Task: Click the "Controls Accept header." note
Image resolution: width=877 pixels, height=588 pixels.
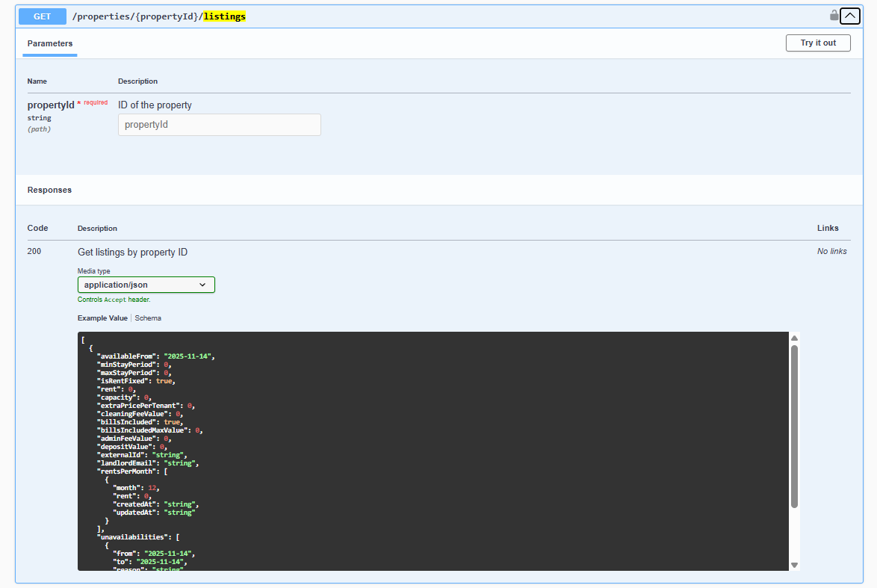Action: tap(114, 300)
